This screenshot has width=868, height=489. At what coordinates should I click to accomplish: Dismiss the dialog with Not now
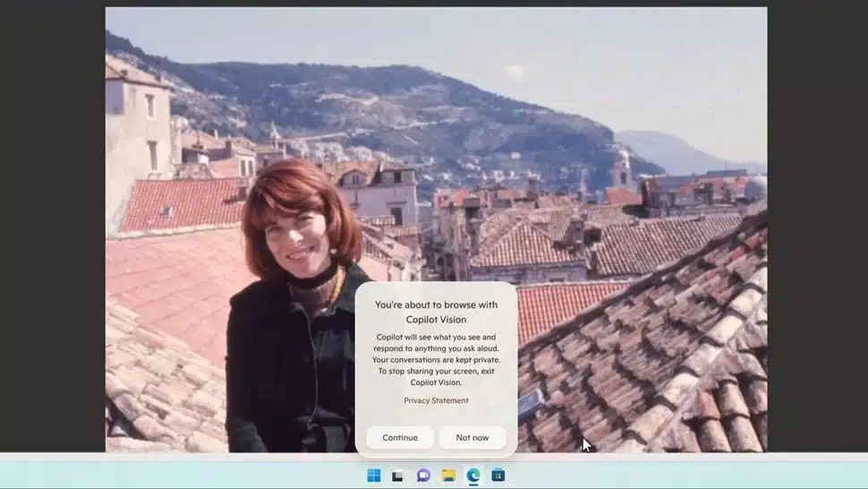click(472, 437)
